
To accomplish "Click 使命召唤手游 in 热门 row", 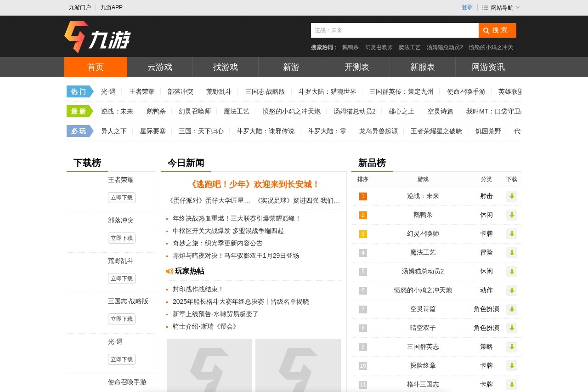I will 466,91.
